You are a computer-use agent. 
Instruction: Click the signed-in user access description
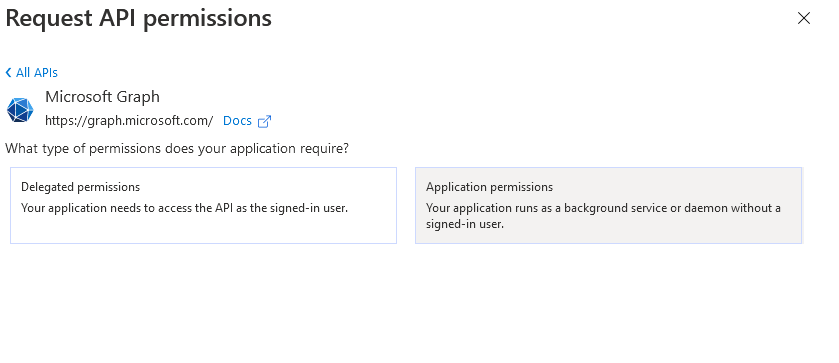[185, 208]
